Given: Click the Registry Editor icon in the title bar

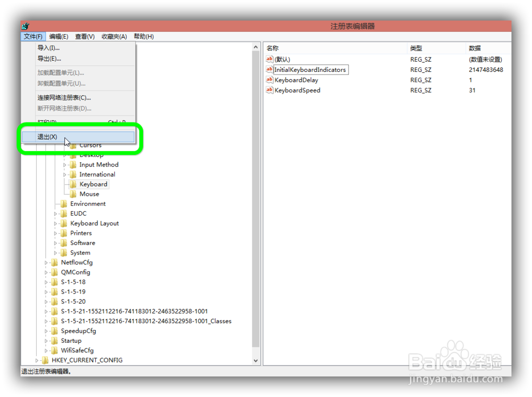Looking at the screenshot, I should click(25, 25).
